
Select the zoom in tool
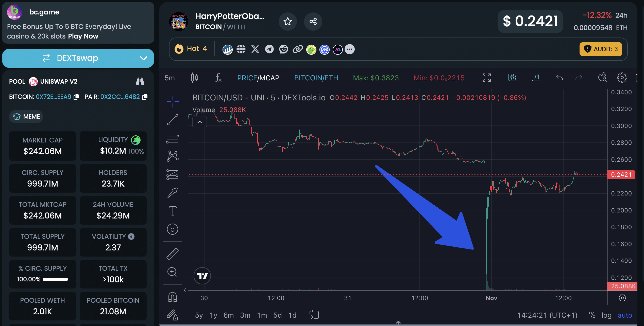pyautogui.click(x=172, y=272)
